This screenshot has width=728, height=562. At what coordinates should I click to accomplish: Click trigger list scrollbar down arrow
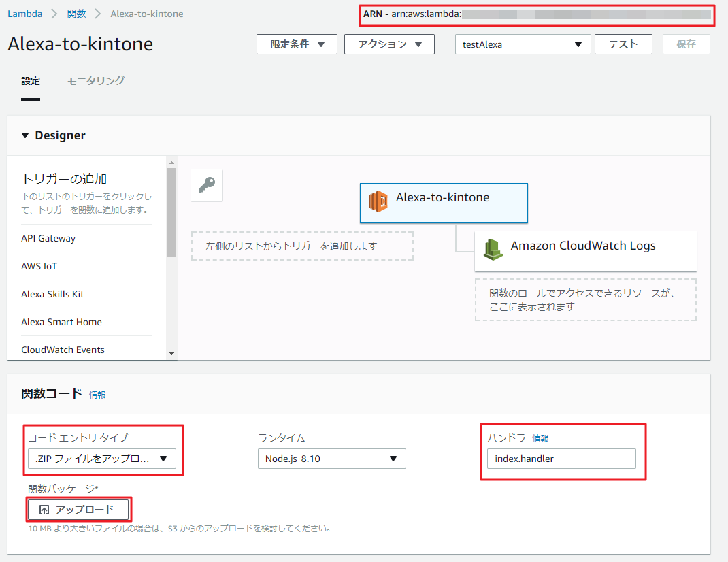click(171, 354)
